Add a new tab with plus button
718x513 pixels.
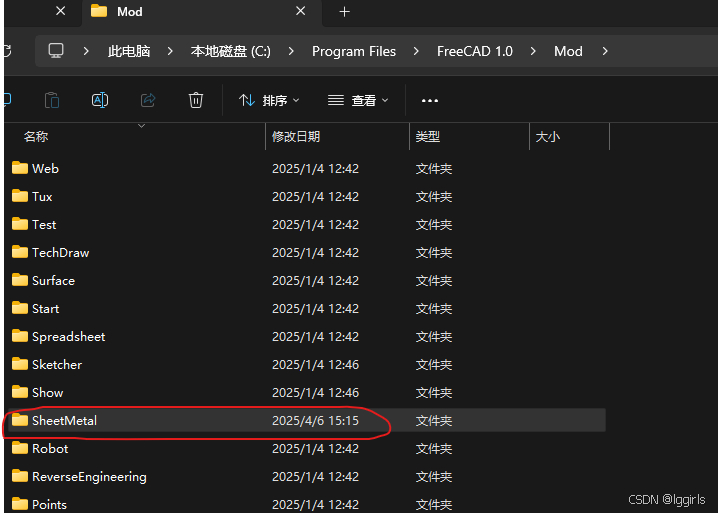point(344,12)
